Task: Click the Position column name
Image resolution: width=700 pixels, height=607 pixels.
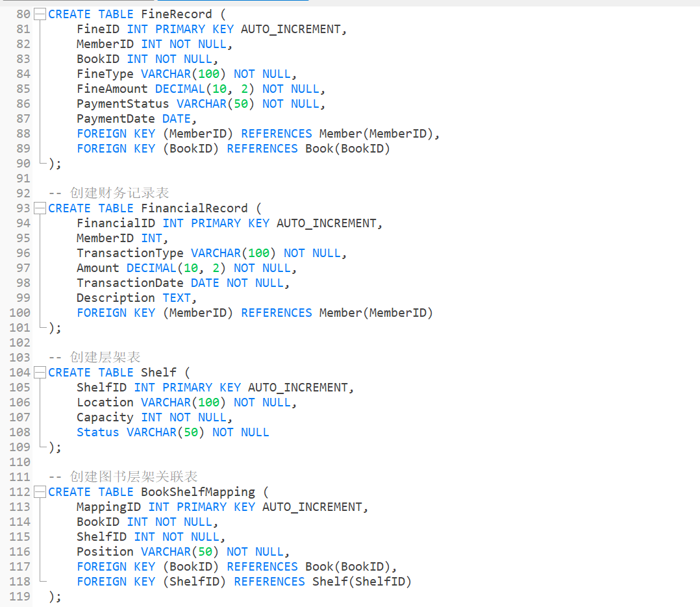Action: 105,552
